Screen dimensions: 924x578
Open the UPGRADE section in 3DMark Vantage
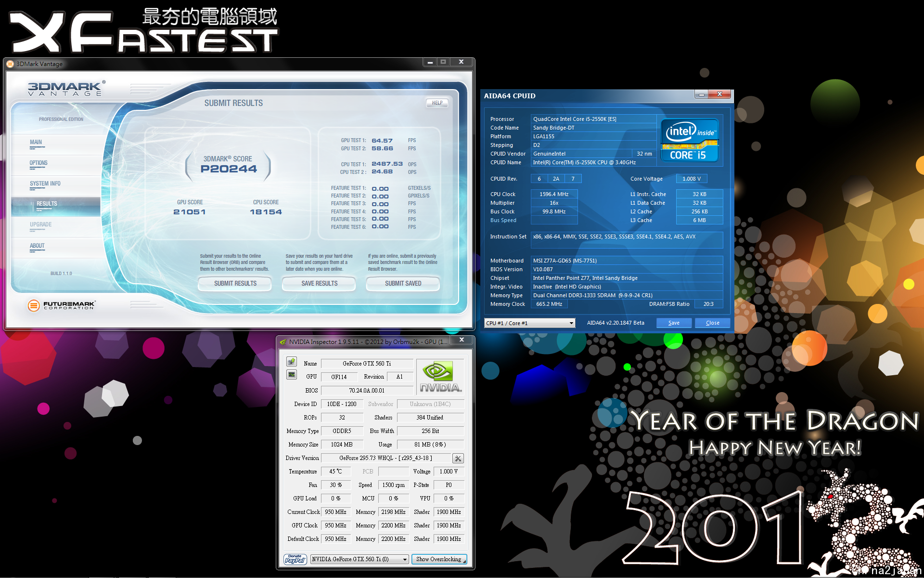tap(40, 224)
